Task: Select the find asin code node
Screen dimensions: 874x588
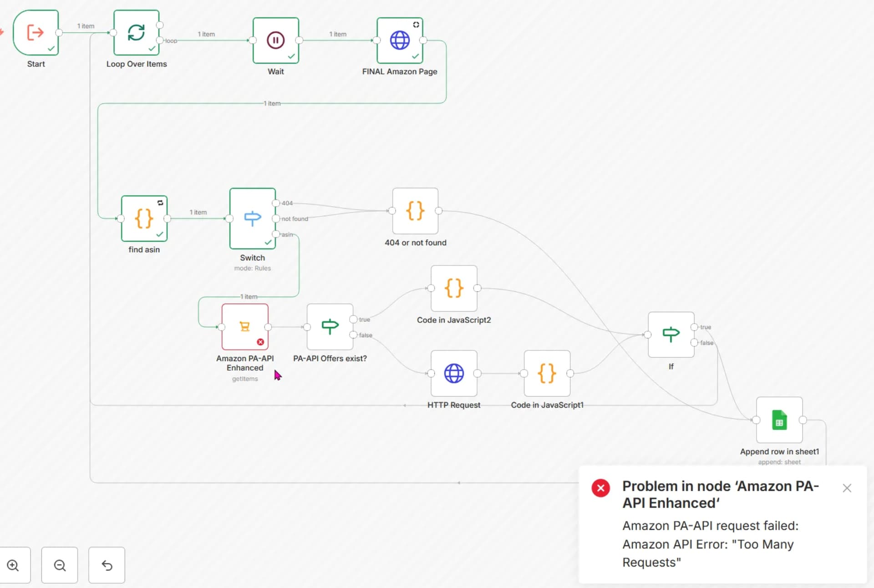Action: coord(144,218)
